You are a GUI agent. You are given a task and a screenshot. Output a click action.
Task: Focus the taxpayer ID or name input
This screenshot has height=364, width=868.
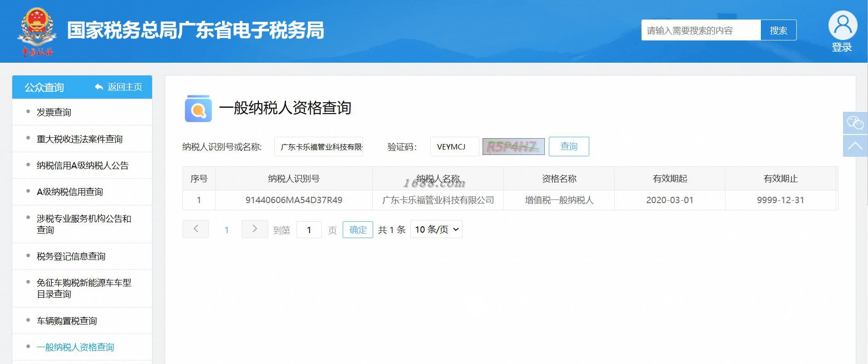pyautogui.click(x=319, y=147)
